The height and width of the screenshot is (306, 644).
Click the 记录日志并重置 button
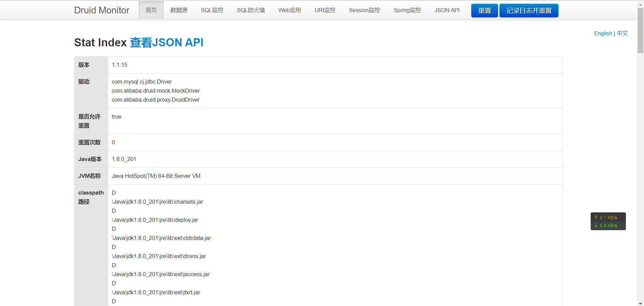[x=529, y=10]
